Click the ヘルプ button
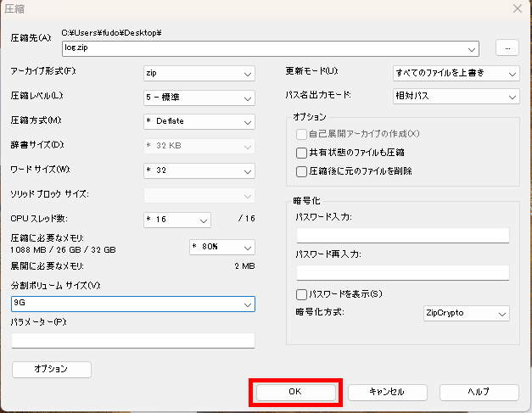The image size is (532, 413). coord(479,392)
